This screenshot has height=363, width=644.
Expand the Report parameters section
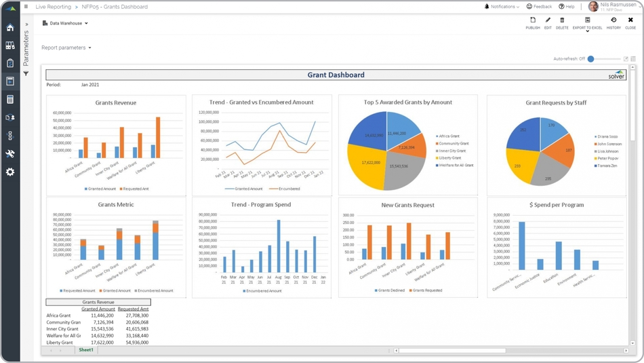point(66,48)
